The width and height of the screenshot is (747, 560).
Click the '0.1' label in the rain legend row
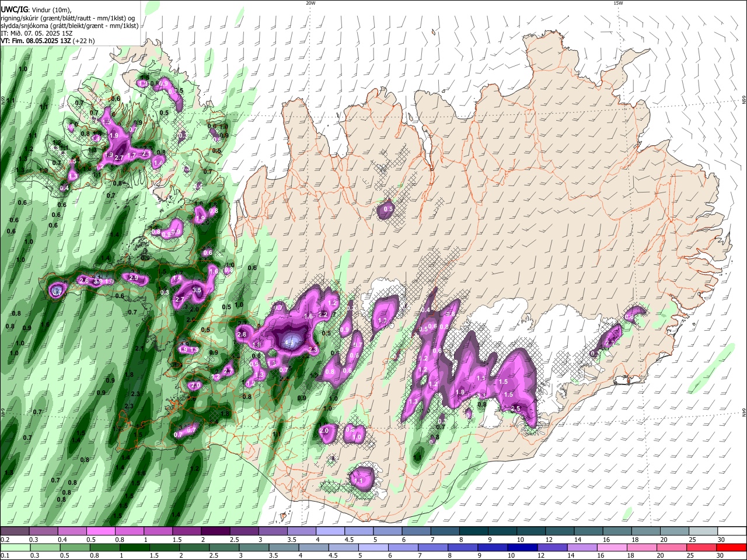5,555
